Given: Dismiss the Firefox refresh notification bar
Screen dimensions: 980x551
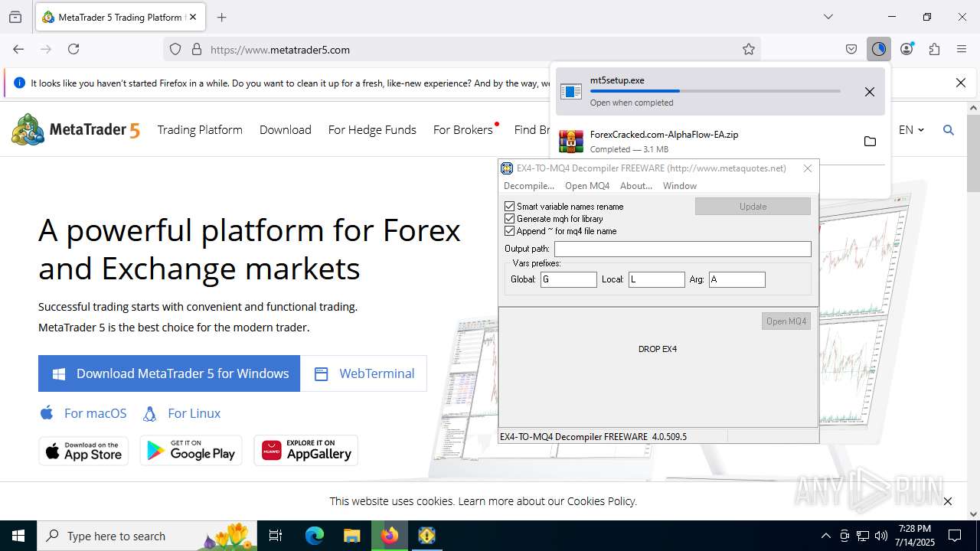Looking at the screenshot, I should (961, 83).
